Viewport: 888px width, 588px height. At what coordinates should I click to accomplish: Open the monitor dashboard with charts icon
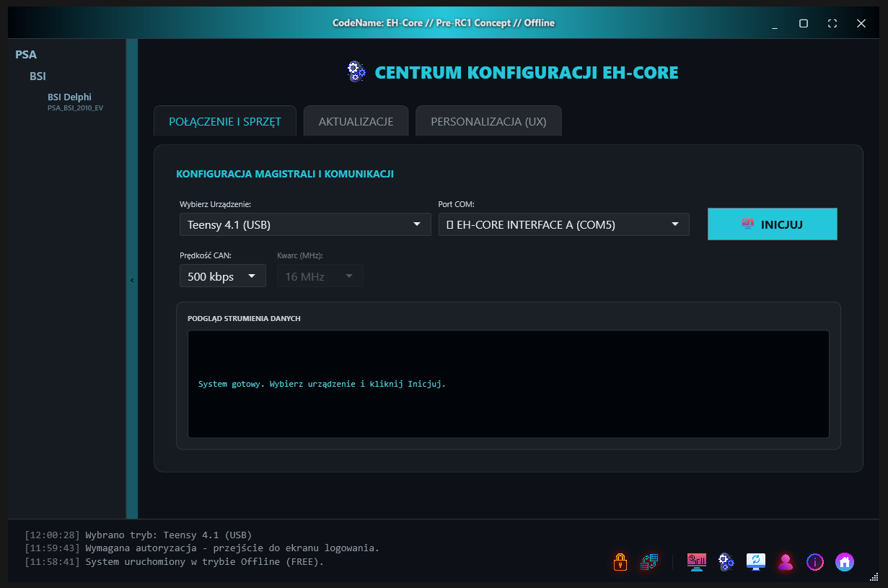click(x=697, y=561)
